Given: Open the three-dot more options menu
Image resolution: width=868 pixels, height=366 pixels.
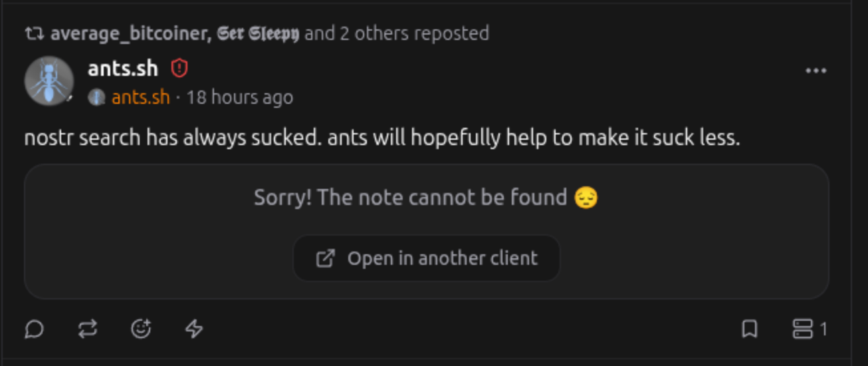Looking at the screenshot, I should tap(815, 71).
